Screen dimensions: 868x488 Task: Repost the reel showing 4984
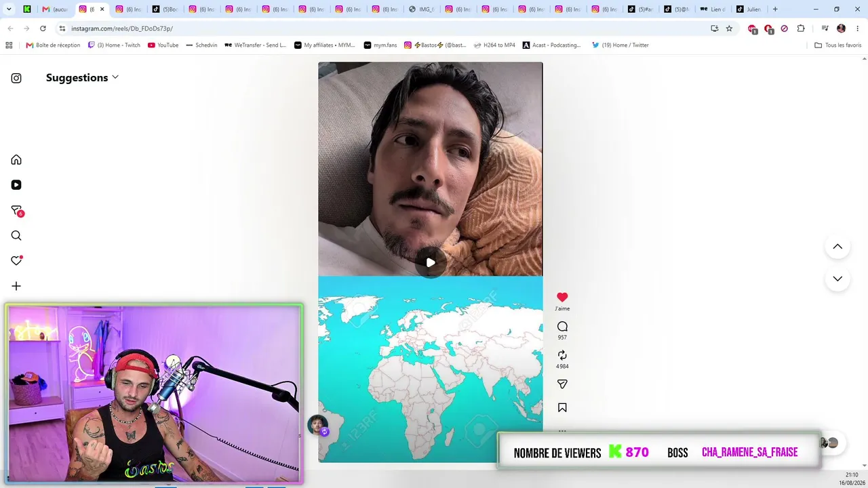[x=562, y=355]
